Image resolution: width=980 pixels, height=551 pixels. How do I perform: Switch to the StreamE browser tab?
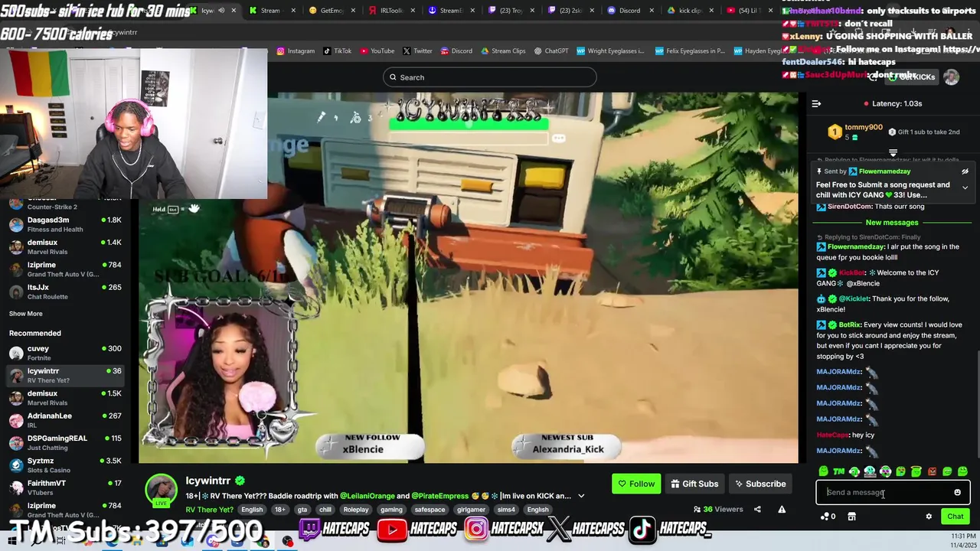(x=451, y=11)
